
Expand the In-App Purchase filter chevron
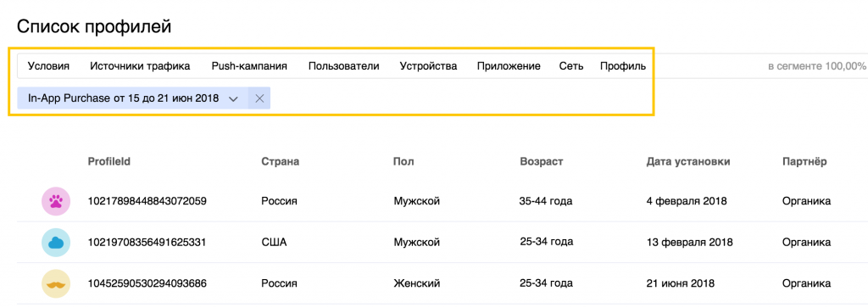pyautogui.click(x=234, y=98)
